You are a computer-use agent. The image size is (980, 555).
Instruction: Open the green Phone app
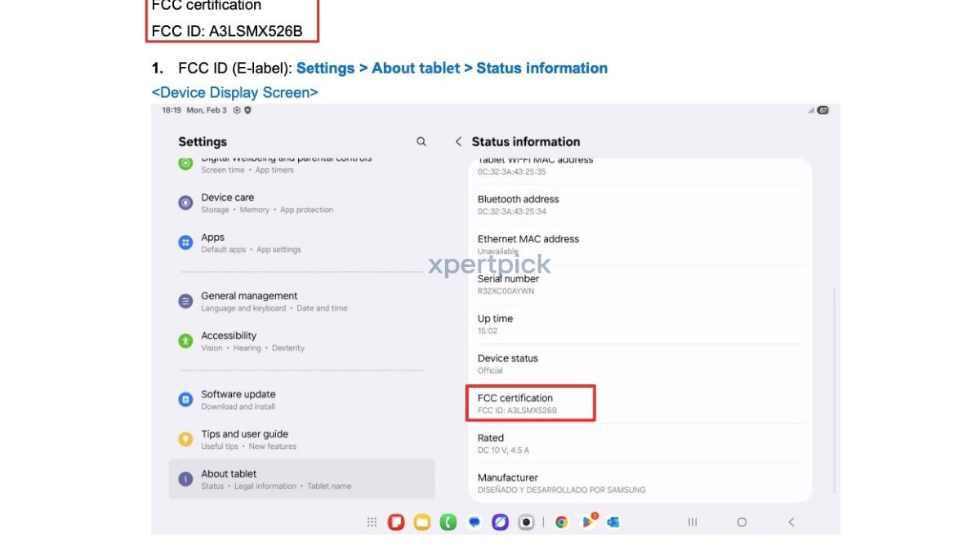(x=448, y=522)
